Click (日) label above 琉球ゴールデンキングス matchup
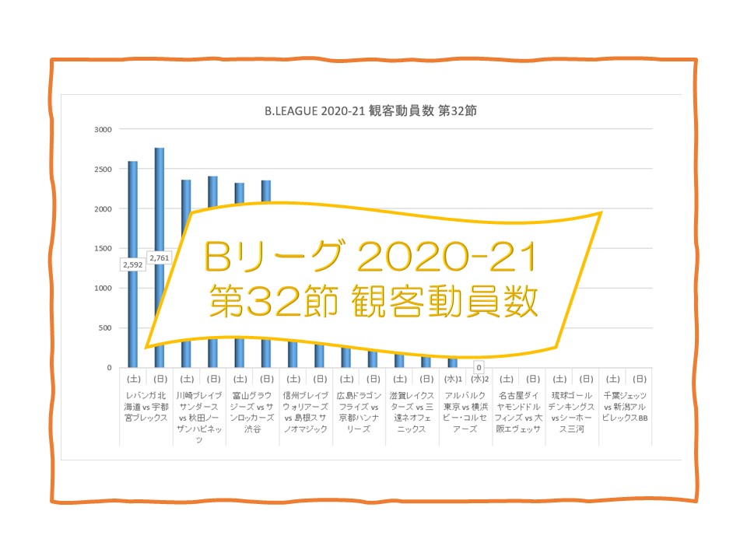Image resolution: width=747 pixels, height=560 pixels. click(587, 379)
